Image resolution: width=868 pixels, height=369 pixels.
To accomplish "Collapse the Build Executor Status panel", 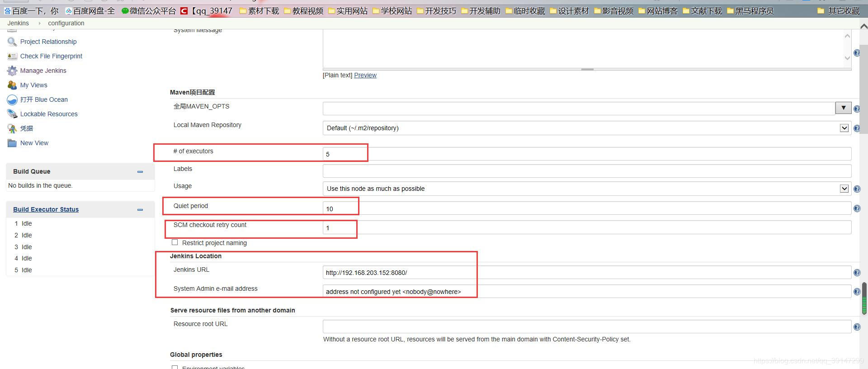I will (140, 210).
